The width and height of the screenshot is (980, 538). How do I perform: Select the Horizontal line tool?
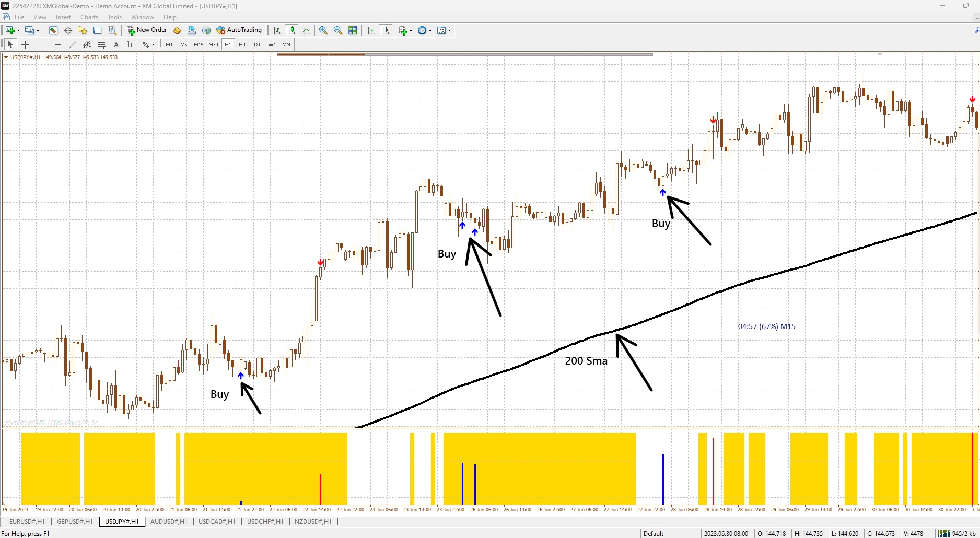pyautogui.click(x=57, y=44)
